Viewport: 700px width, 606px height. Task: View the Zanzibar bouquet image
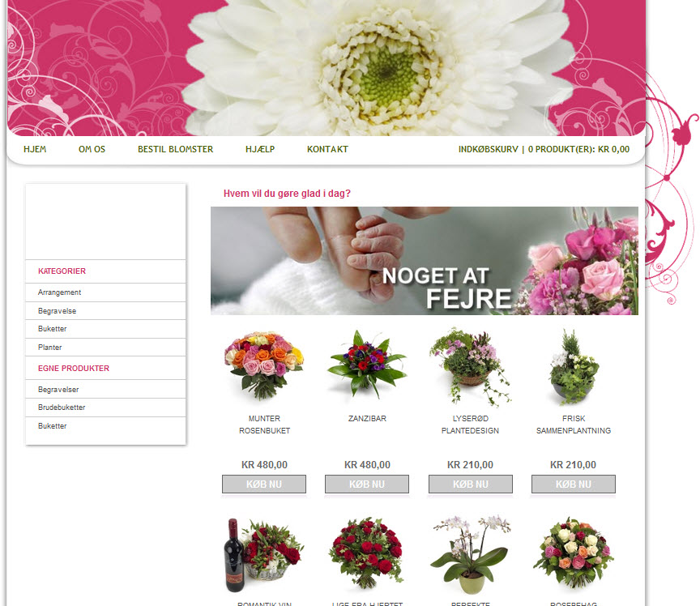[x=367, y=365]
